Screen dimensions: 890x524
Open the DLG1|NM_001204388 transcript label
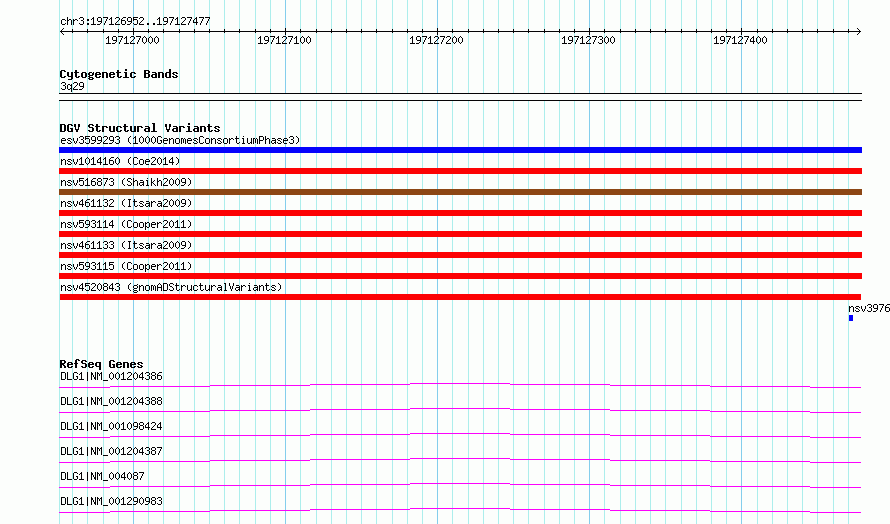[x=111, y=401]
